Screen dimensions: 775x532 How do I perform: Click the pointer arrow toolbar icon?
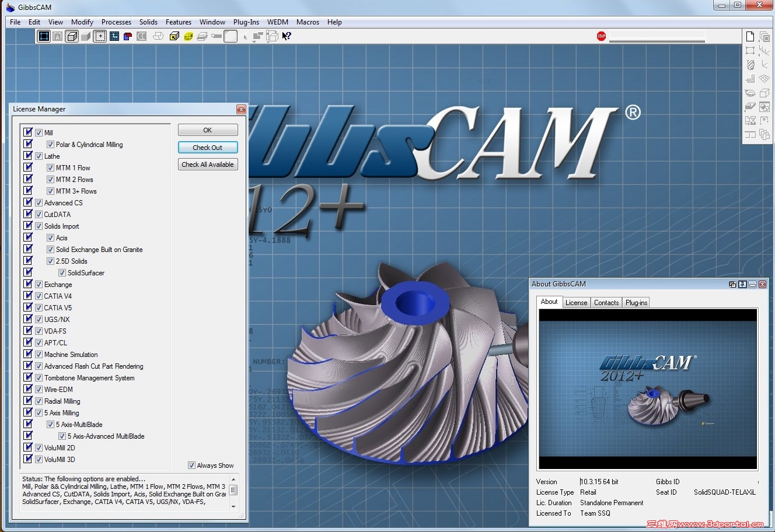244,37
